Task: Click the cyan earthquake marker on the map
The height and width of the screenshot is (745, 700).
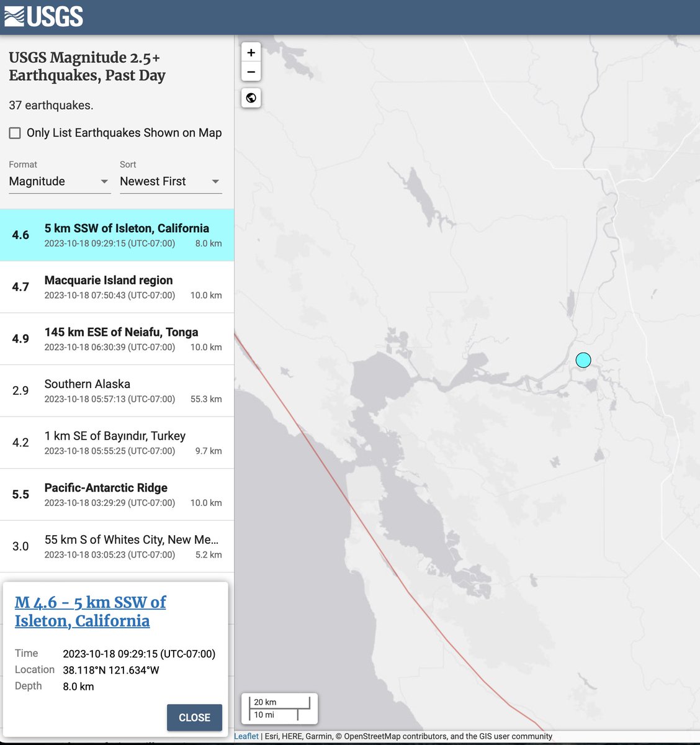Action: pyautogui.click(x=583, y=360)
